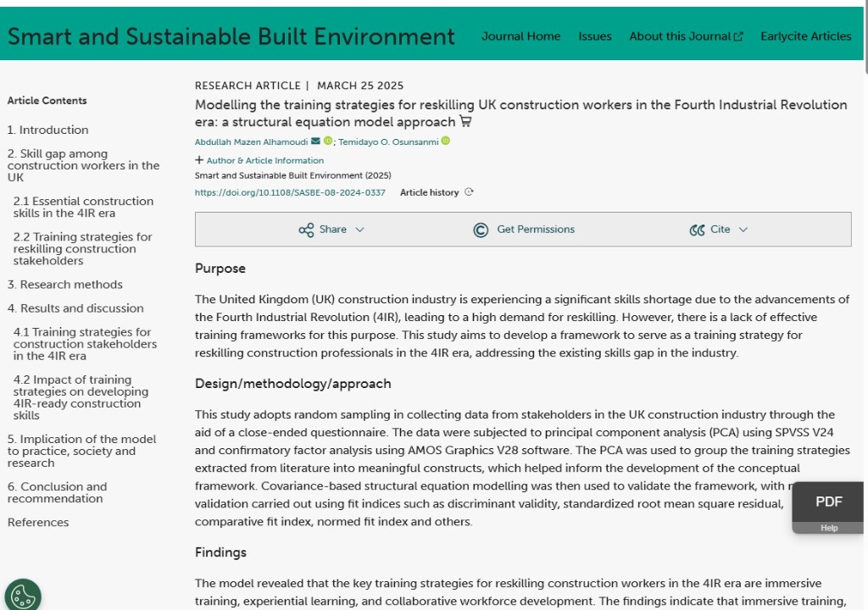Click the shopping cart icon beside article title
Image resolution: width=868 pixels, height=610 pixels.
point(465,121)
